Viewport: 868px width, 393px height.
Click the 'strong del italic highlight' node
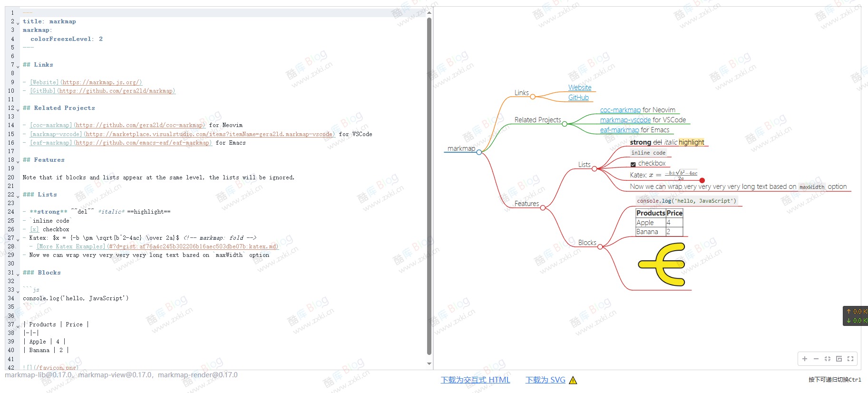(667, 142)
